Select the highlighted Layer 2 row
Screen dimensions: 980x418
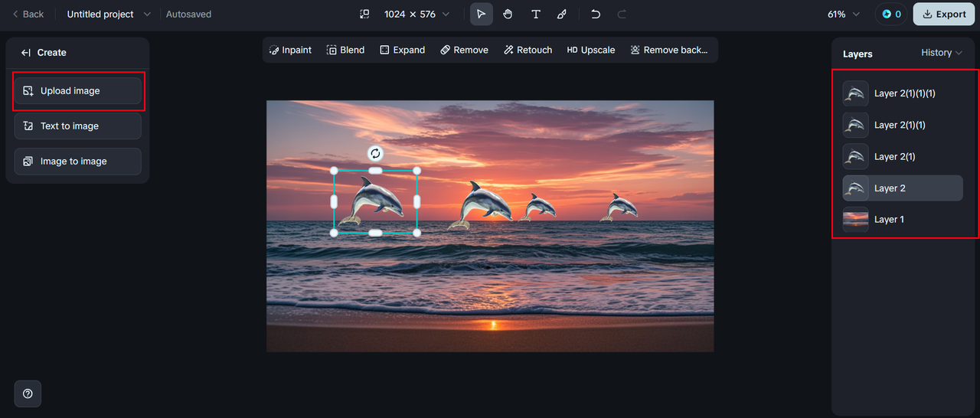903,188
